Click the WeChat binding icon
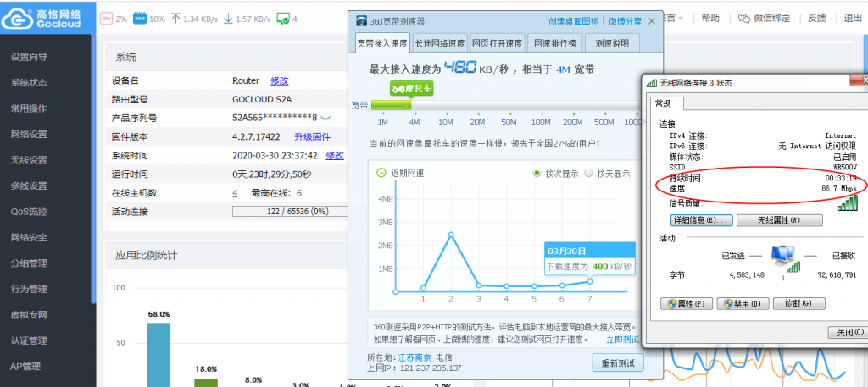868x387 pixels. [x=744, y=18]
